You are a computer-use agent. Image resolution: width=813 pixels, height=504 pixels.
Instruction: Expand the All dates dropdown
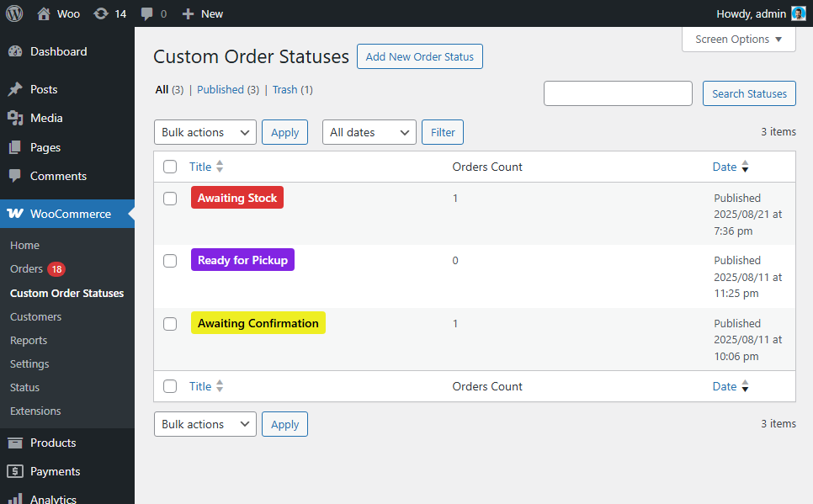[369, 132]
